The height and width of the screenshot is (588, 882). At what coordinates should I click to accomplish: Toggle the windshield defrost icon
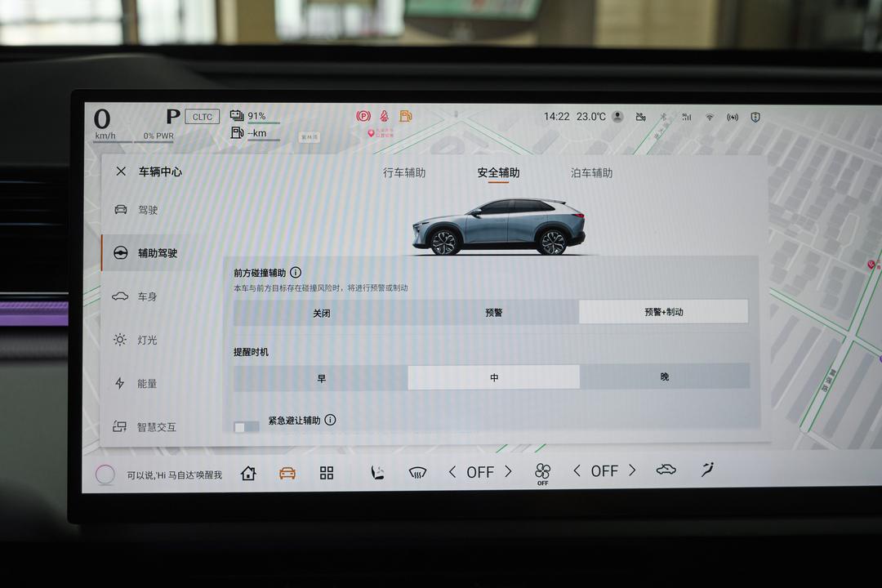click(x=417, y=472)
